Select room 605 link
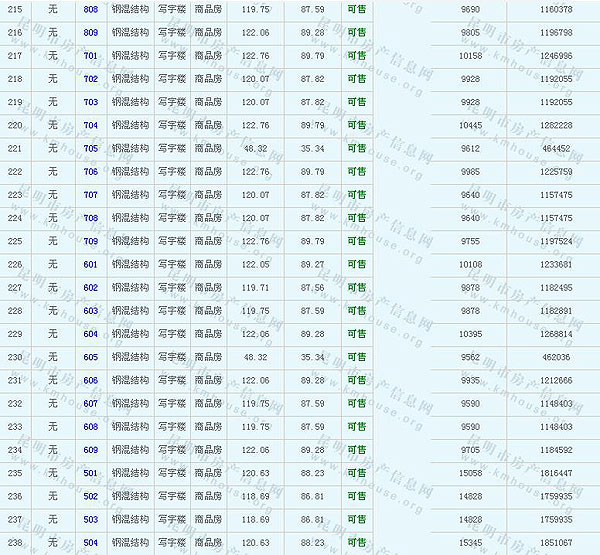Screen dimensions: 600x555 [91, 357]
